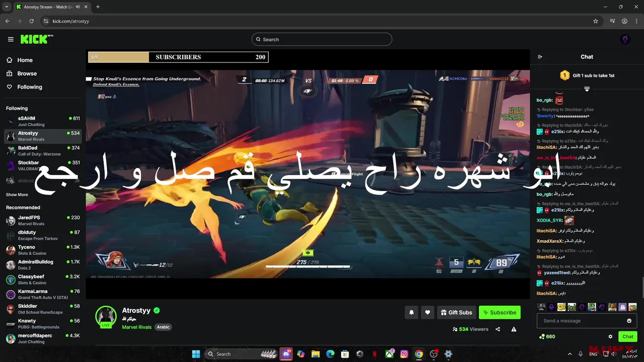Open File Explorer from the taskbar

click(315, 354)
